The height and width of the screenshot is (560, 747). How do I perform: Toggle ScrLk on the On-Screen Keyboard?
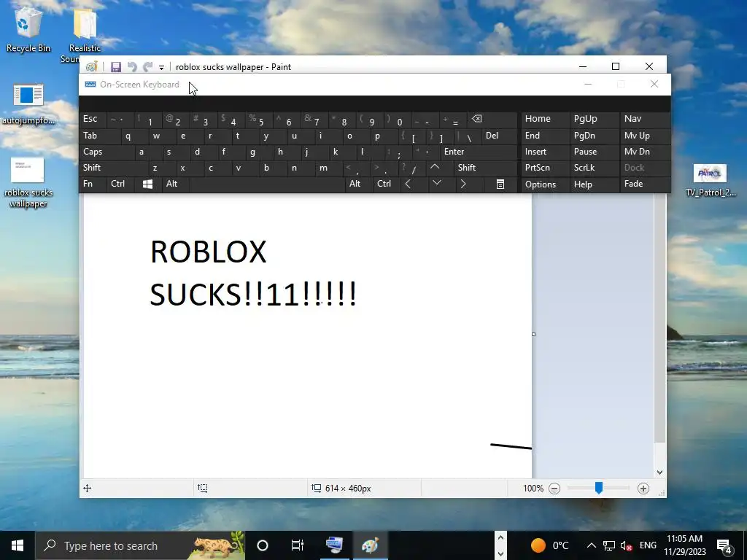point(594,168)
